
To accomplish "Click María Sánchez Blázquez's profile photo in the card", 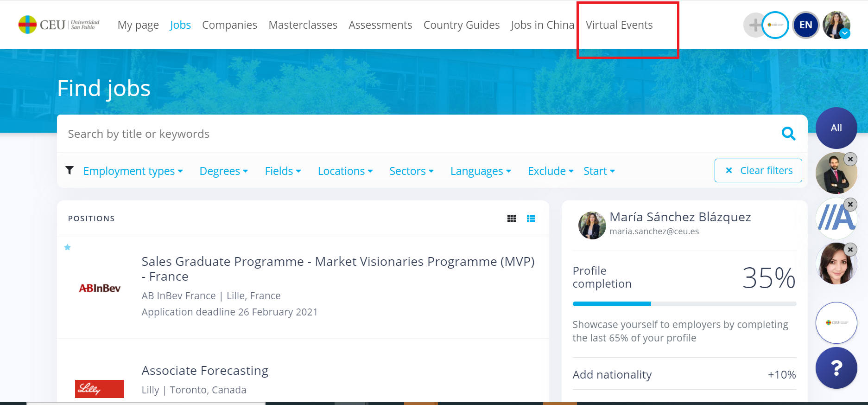I will [x=592, y=225].
